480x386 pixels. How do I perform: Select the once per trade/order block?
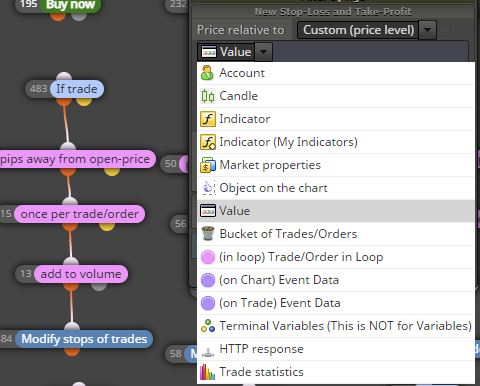tap(80, 214)
